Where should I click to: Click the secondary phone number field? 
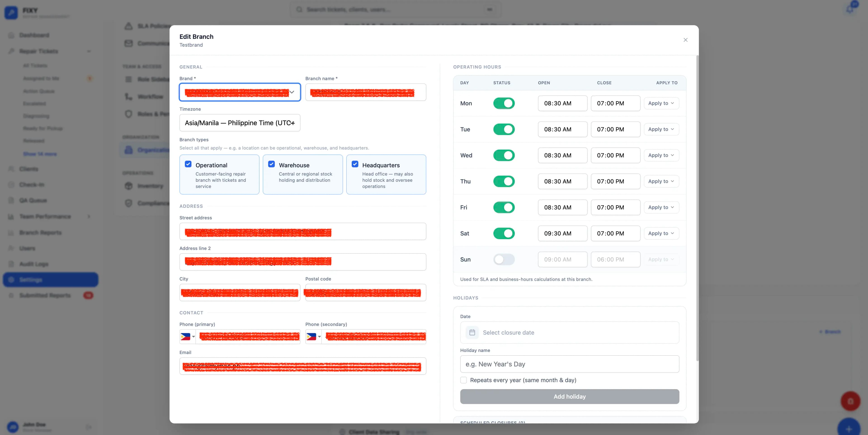click(374, 337)
